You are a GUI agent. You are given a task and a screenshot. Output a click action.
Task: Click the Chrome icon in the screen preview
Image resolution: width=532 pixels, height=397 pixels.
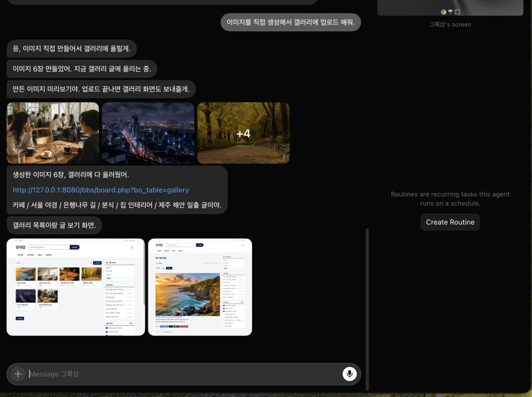tap(443, 12)
